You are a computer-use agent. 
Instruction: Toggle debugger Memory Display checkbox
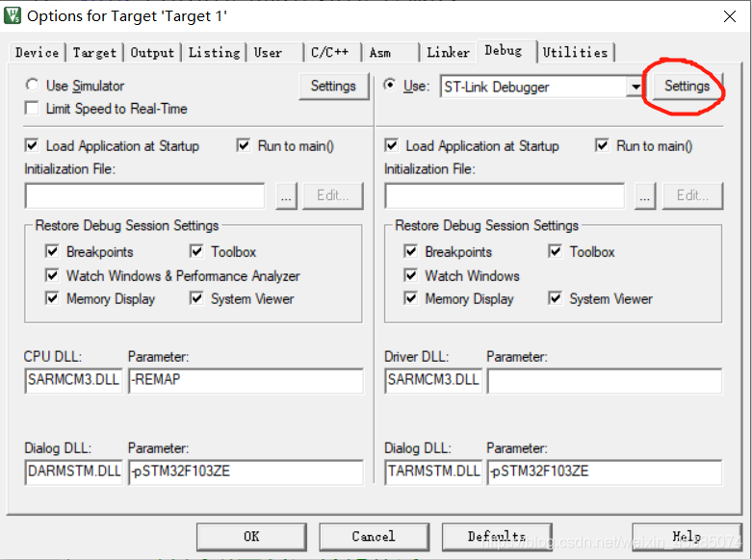(410, 298)
